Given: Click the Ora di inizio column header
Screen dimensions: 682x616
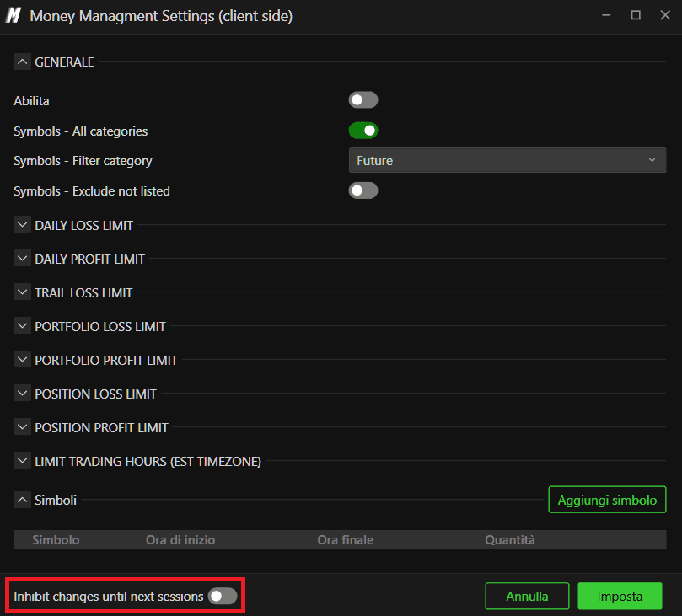Looking at the screenshot, I should [180, 539].
